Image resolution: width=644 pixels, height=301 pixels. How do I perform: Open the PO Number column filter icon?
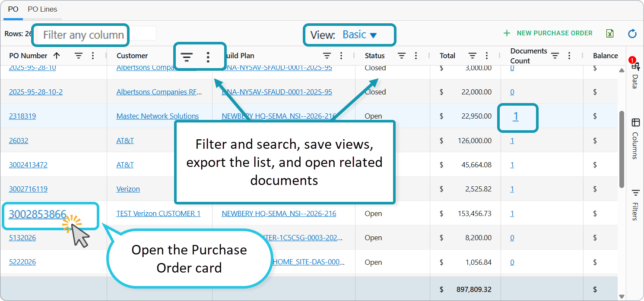tap(79, 56)
